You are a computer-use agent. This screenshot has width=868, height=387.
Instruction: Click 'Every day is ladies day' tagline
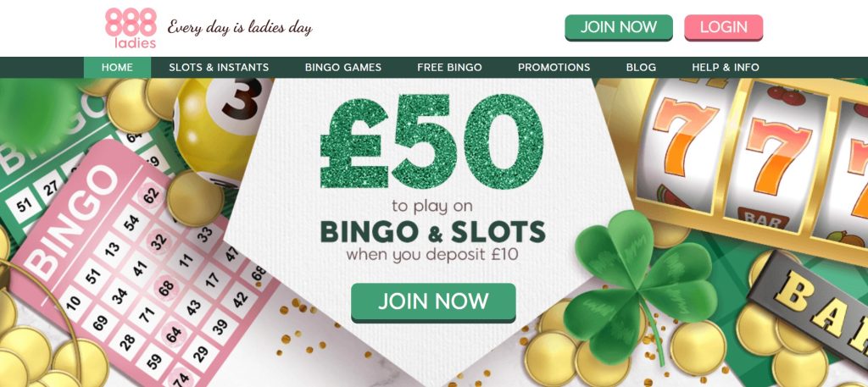(x=240, y=28)
